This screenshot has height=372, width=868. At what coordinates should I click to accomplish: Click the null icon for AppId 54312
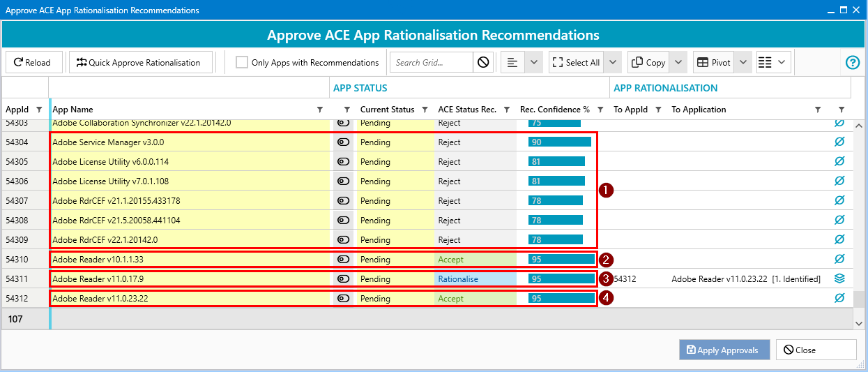coord(839,298)
